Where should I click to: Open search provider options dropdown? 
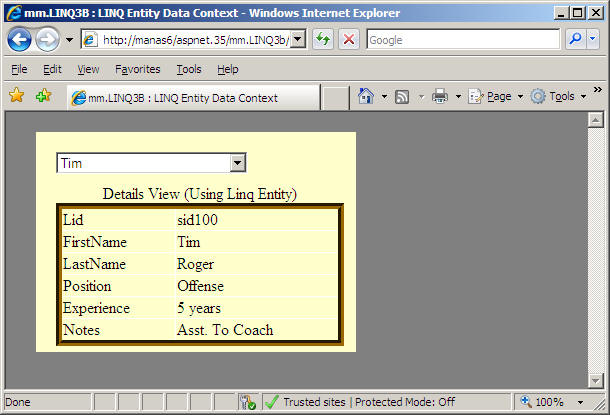(x=592, y=39)
